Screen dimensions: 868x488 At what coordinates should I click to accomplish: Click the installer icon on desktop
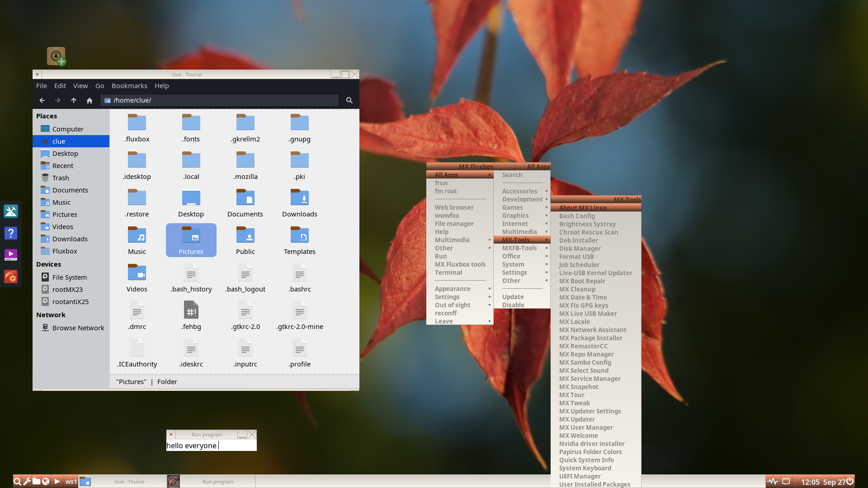click(56, 56)
